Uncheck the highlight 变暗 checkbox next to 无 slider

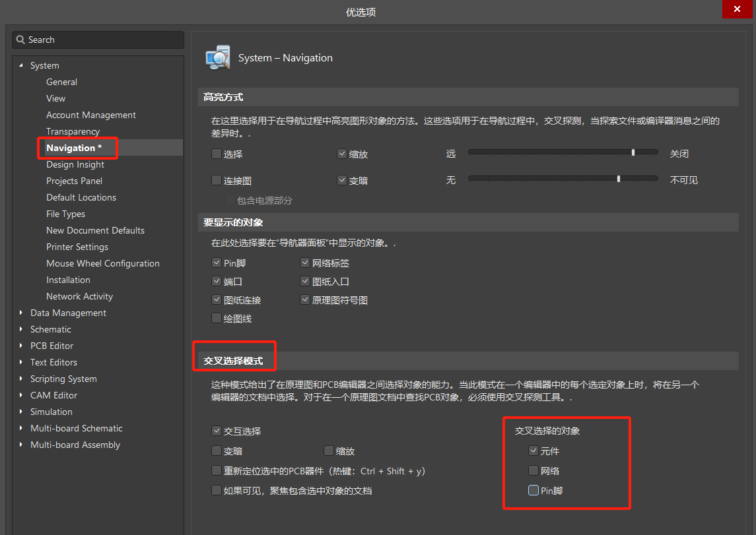342,181
